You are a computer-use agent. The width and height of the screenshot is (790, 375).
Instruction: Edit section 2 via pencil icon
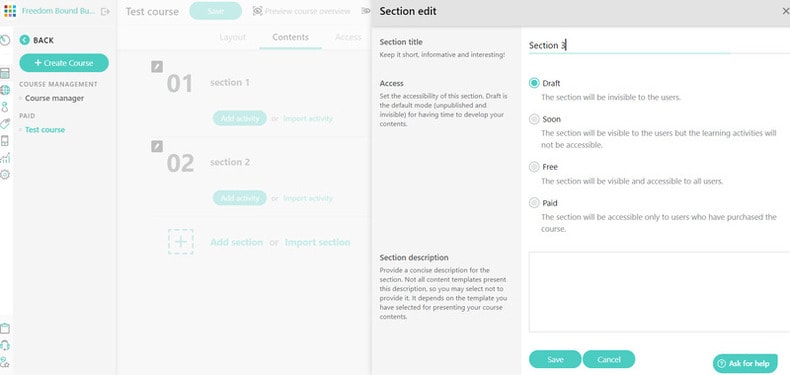click(157, 146)
